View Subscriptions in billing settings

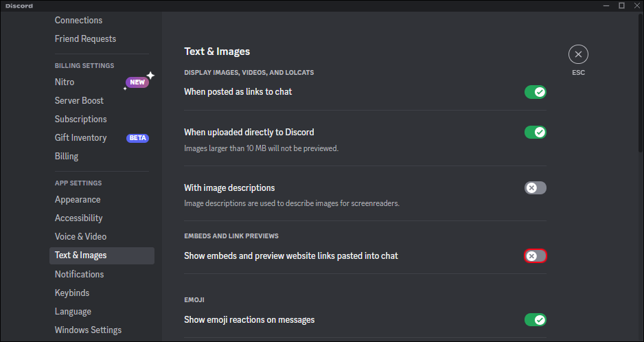81,119
